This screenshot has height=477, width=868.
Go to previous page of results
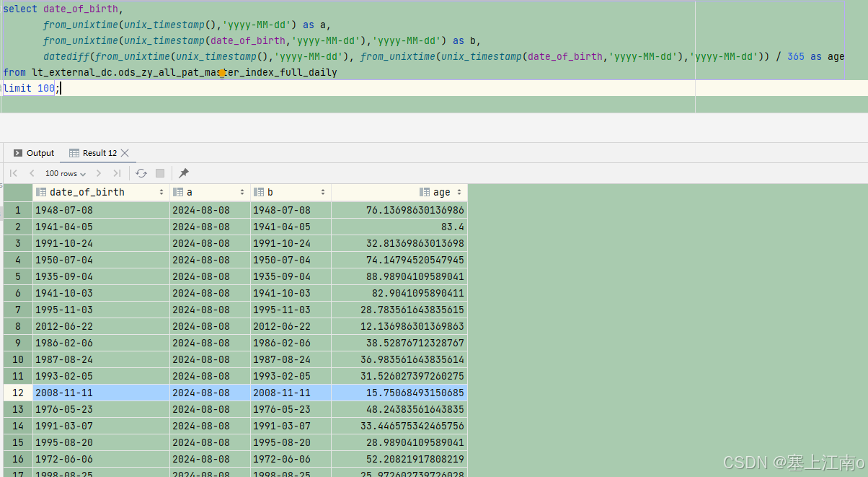click(32, 173)
